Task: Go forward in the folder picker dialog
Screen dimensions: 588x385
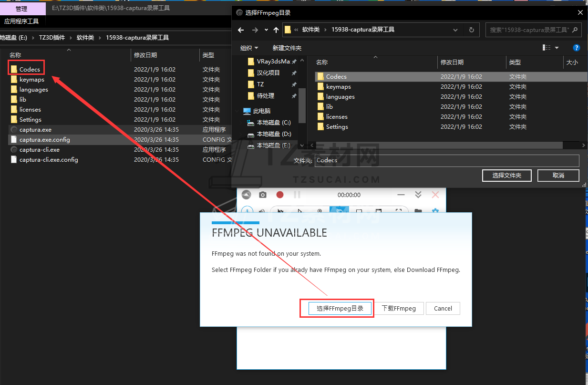Action: pos(255,30)
